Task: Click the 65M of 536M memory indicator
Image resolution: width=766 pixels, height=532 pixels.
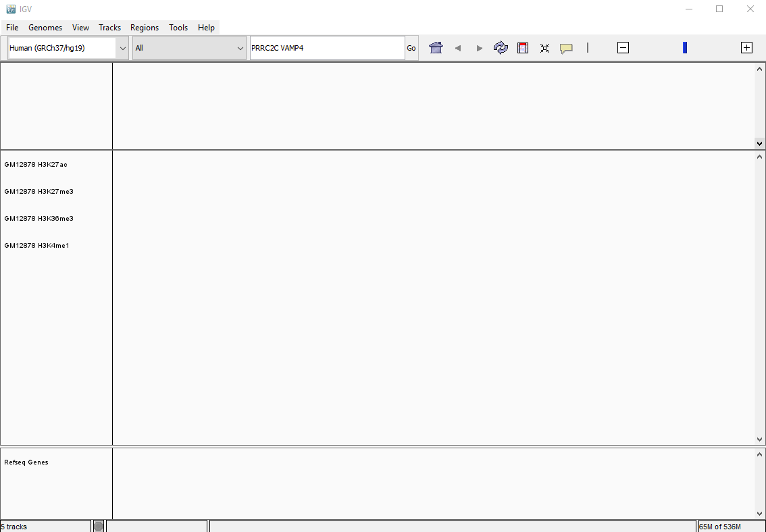Action: pyautogui.click(x=720, y=527)
